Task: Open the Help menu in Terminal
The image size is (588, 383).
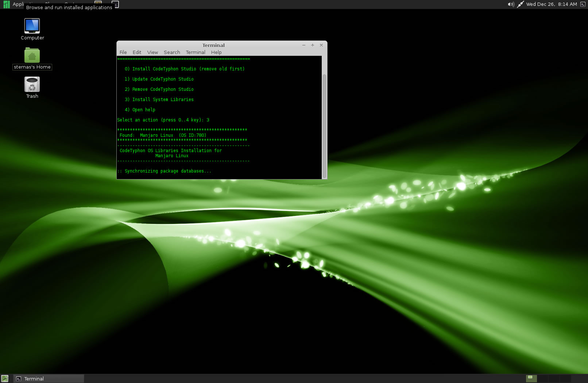Action: [x=216, y=52]
